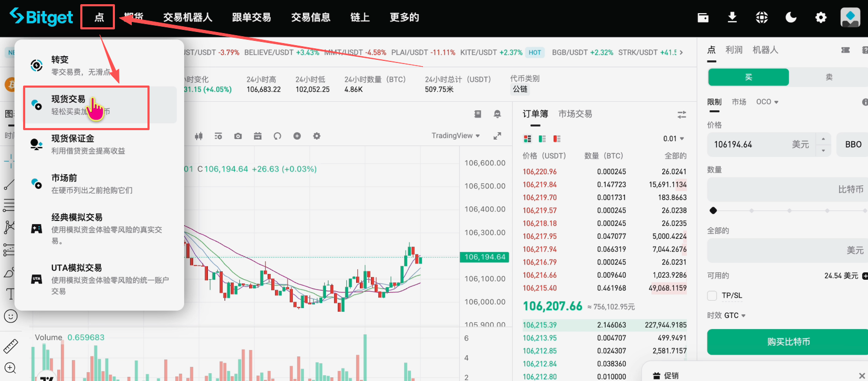Click the download app icon
The height and width of the screenshot is (381, 868).
(732, 18)
